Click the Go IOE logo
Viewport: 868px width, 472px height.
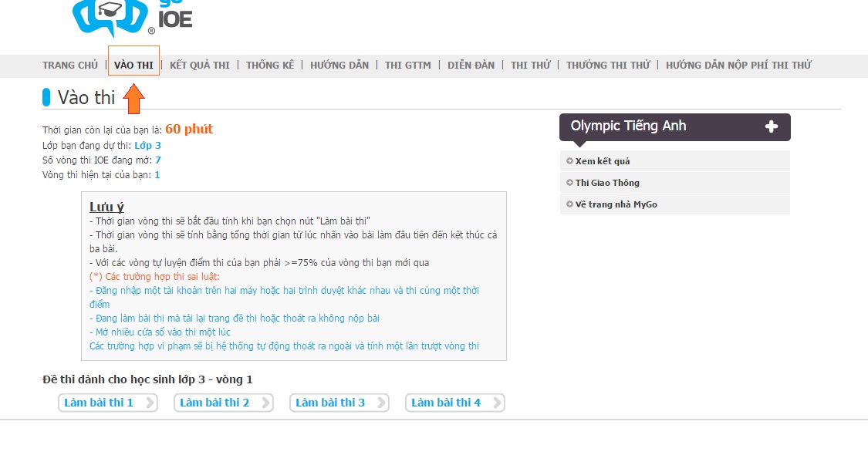tap(132, 18)
